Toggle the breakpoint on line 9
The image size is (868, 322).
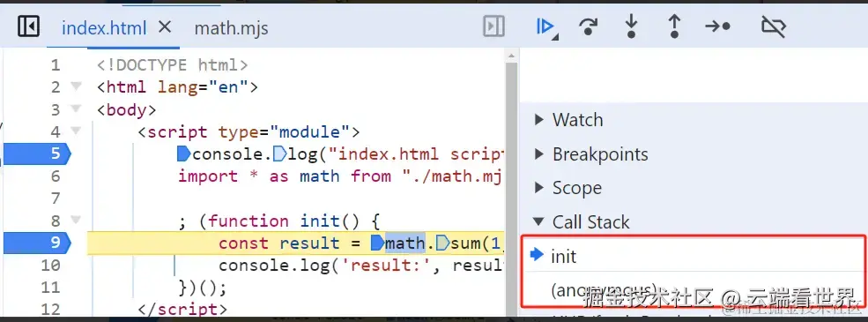(38, 243)
